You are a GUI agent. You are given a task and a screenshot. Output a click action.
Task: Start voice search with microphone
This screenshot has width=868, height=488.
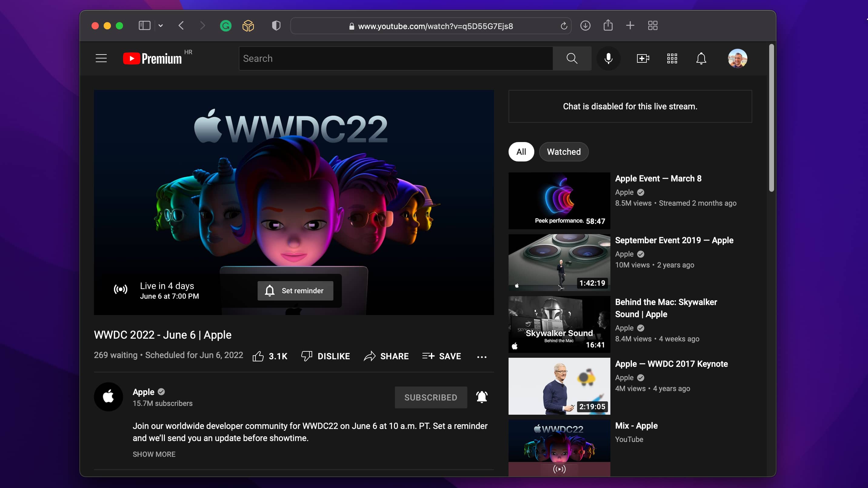[x=608, y=58]
